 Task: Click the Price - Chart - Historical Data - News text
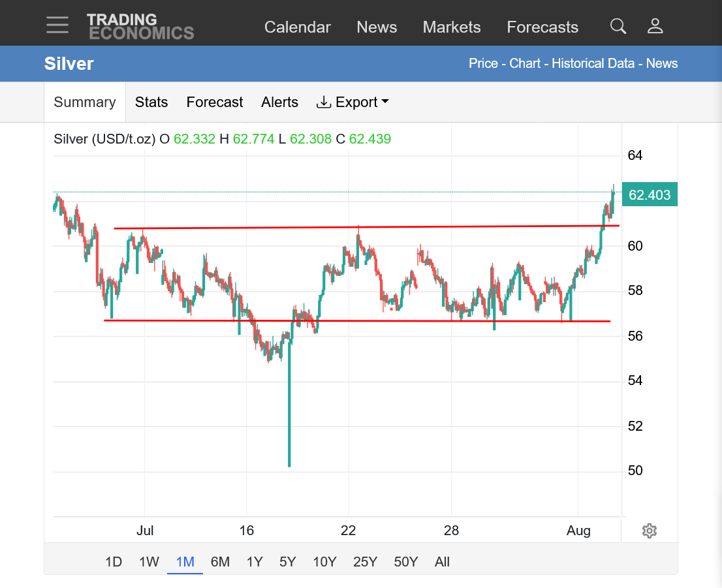coord(573,63)
